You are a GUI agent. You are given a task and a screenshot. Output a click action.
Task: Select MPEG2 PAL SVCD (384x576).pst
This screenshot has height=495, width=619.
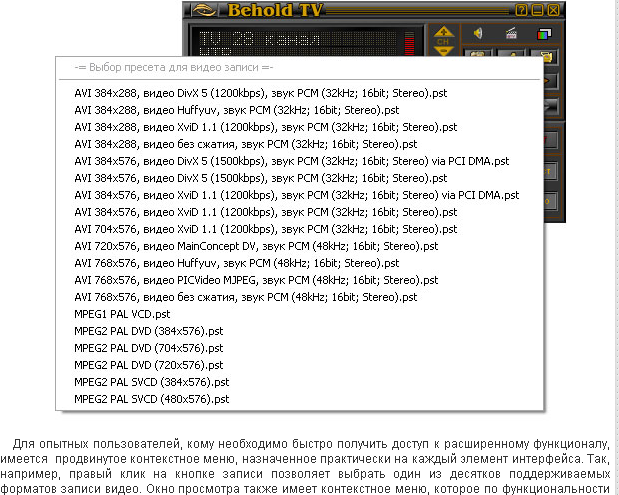pyautogui.click(x=152, y=382)
